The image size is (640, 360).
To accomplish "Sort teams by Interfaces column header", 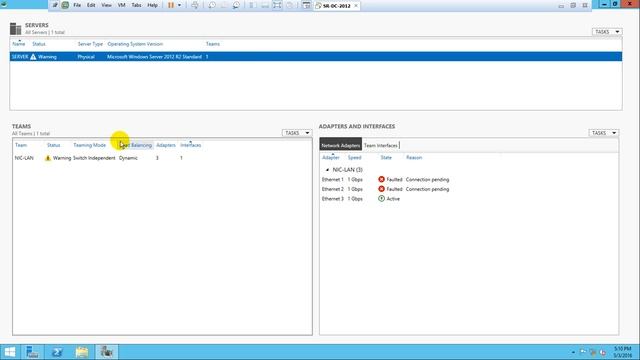I will click(x=191, y=145).
